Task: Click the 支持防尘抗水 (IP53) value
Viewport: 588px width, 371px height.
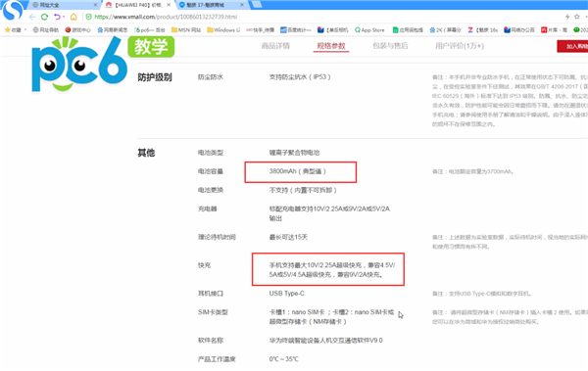Action: (x=300, y=76)
